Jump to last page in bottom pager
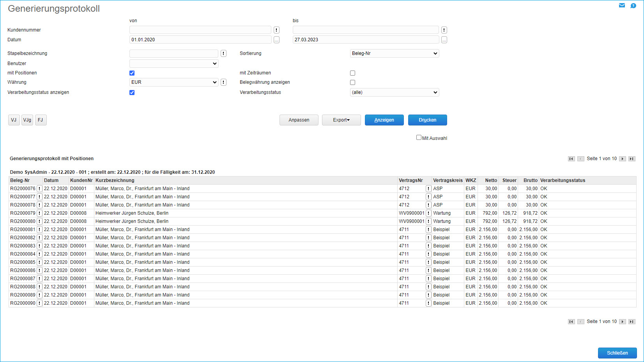The image size is (644, 362). [632, 321]
